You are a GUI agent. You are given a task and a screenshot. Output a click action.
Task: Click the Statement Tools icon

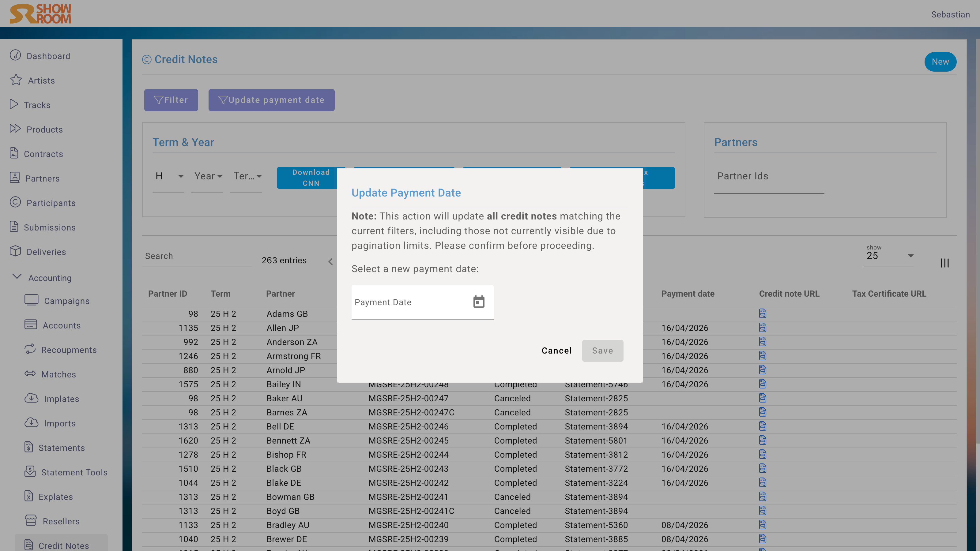[30, 471]
